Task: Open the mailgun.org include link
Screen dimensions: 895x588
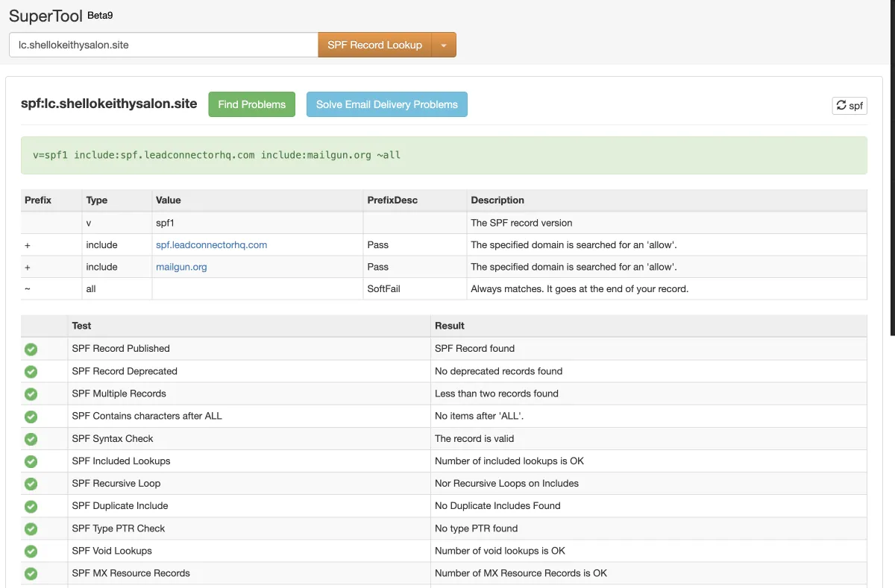Action: point(181,267)
